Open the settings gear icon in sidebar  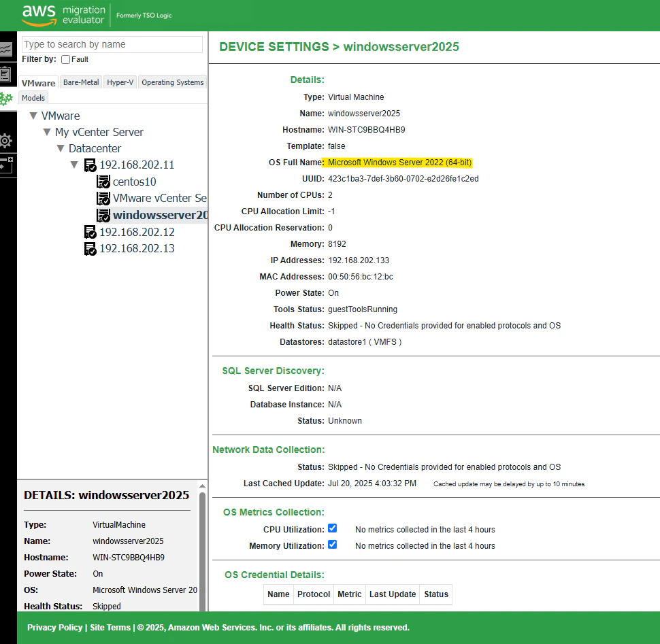click(6, 141)
